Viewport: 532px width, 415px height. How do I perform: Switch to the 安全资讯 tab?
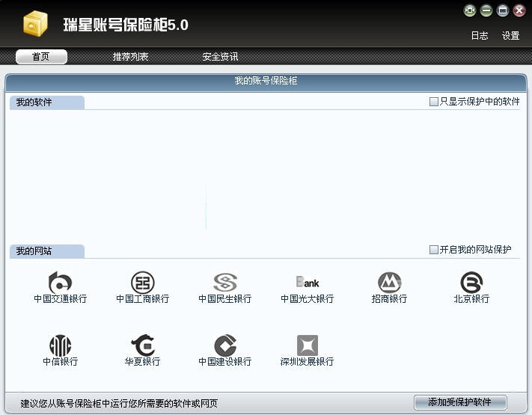pyautogui.click(x=220, y=57)
